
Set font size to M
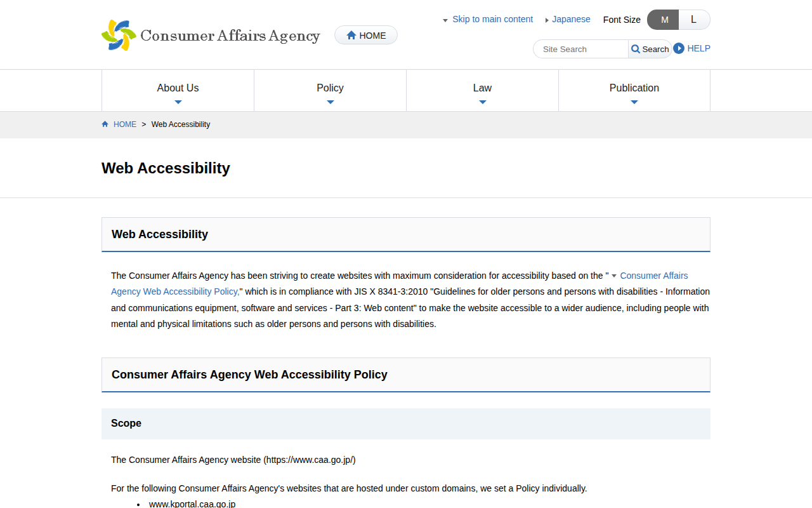664,20
